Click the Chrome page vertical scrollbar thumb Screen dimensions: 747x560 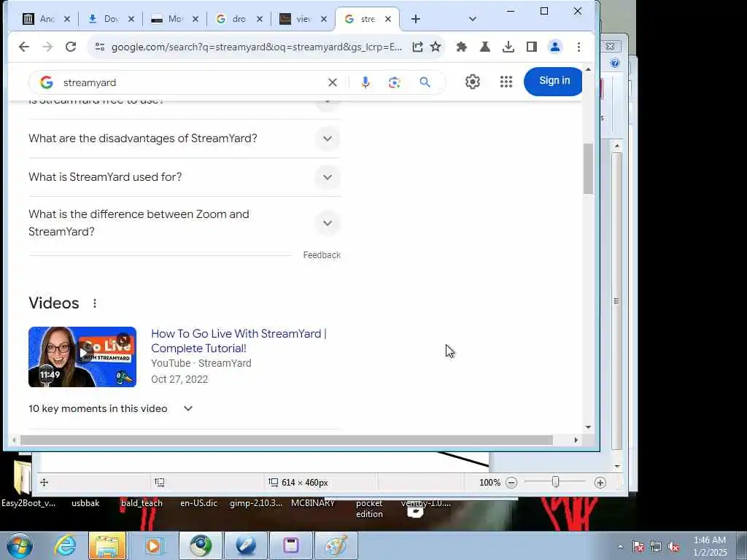588,168
